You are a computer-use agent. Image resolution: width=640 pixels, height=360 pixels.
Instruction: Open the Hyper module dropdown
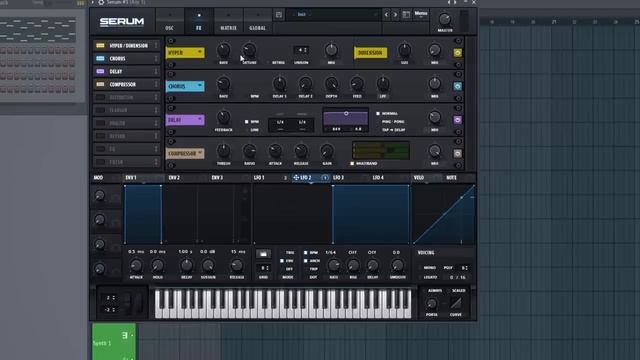tap(200, 52)
